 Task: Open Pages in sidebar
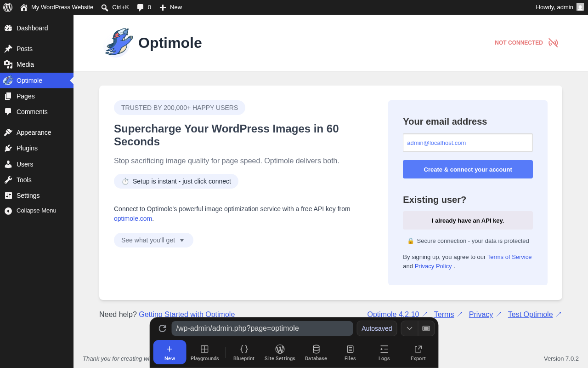point(37,96)
